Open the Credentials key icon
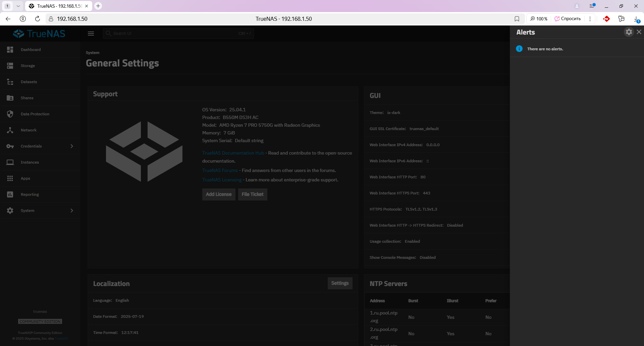Screen dimensions: 644x346 pos(10,146)
